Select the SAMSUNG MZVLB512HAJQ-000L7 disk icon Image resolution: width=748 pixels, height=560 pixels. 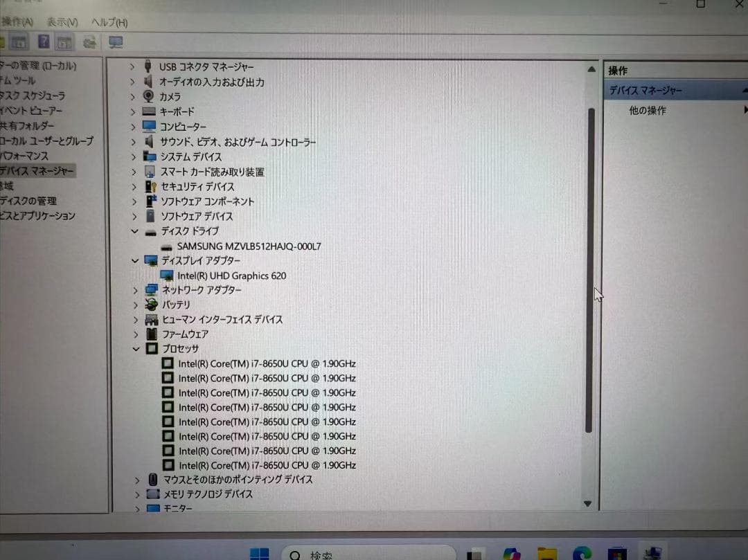[166, 246]
